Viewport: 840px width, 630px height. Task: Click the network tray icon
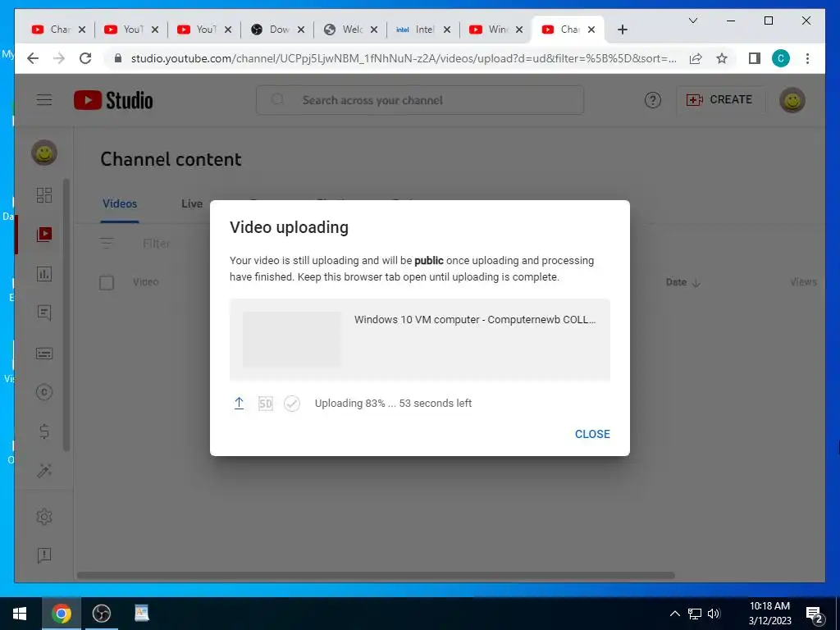point(695,614)
